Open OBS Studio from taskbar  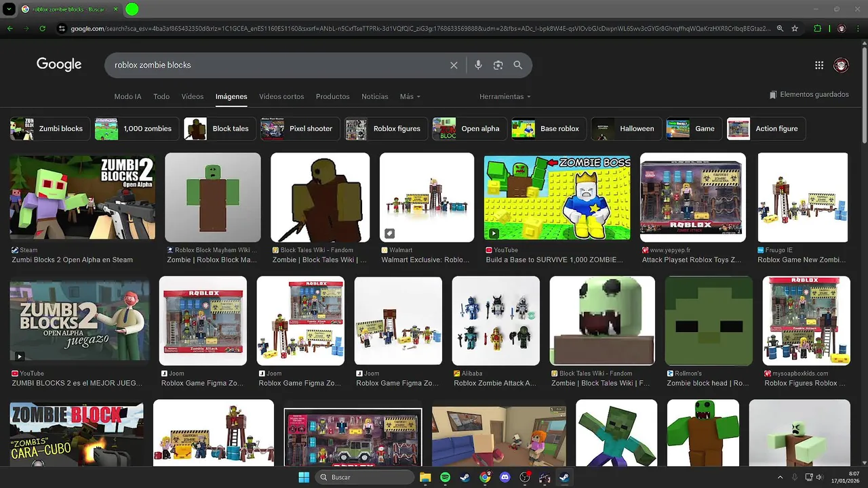click(524, 477)
